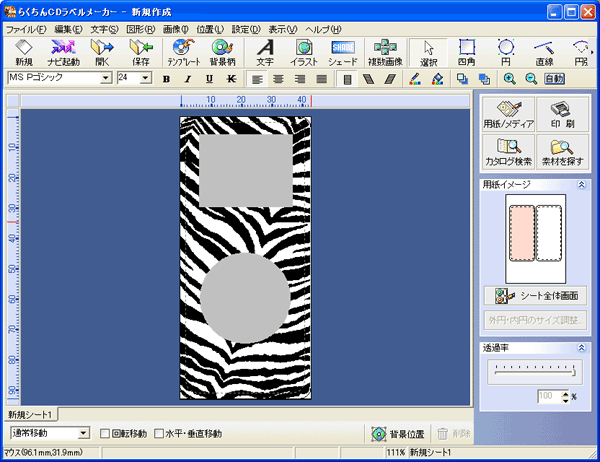Insert an イラスト illustration

pyautogui.click(x=304, y=53)
